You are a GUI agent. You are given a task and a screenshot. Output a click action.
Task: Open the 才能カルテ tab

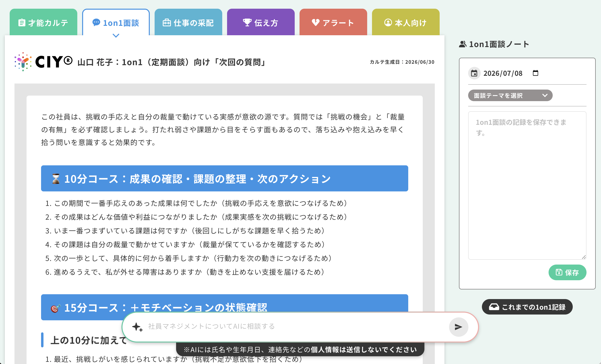pyautogui.click(x=43, y=22)
